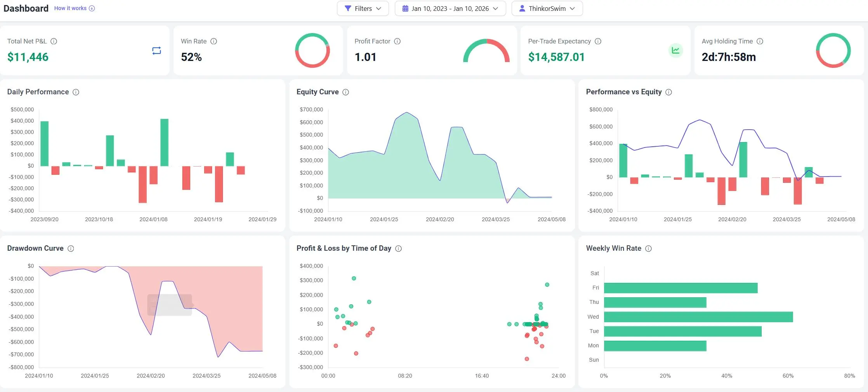Click the filter funnel icon in the Filters control
868x392 pixels.
point(348,8)
